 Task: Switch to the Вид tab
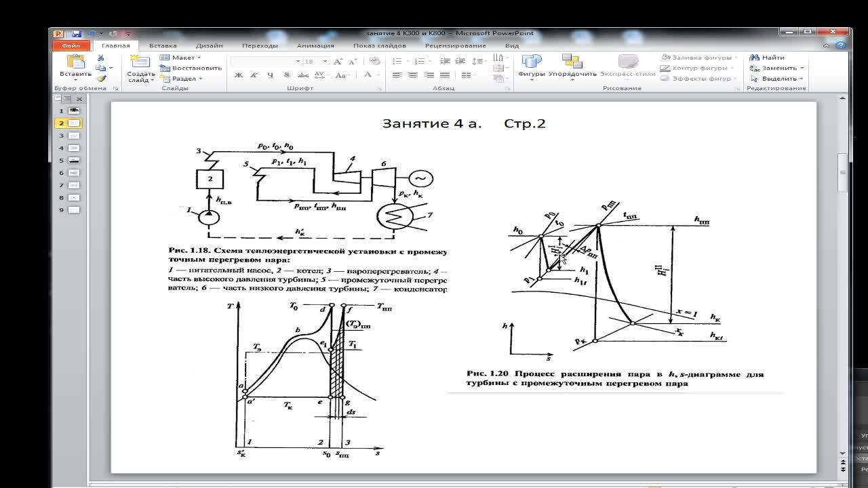click(512, 45)
